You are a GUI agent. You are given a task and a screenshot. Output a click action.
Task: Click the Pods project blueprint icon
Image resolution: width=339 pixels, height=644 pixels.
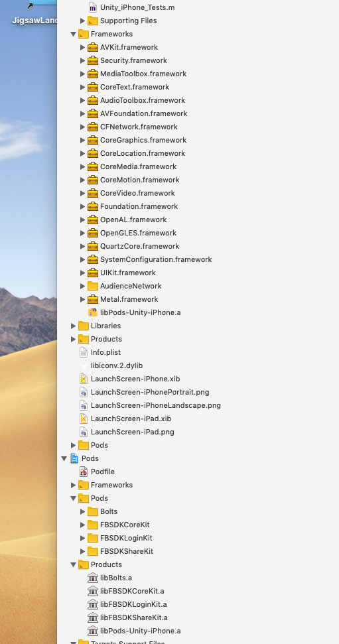click(x=74, y=458)
